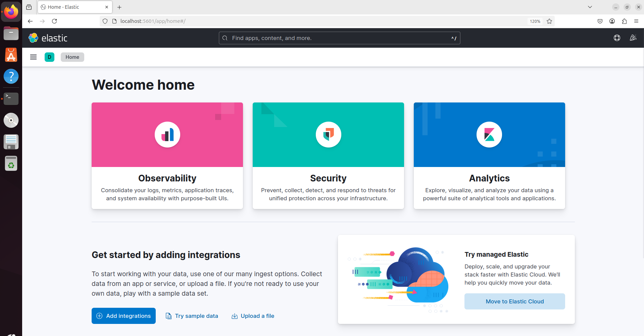List all tabs dropdown arrow
This screenshot has height=336, width=644.
[590, 7]
